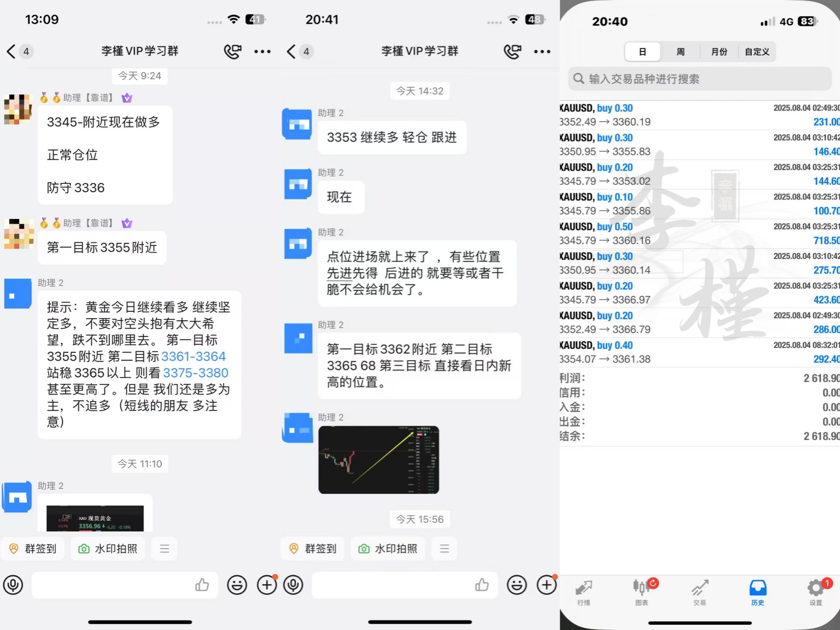The height and width of the screenshot is (630, 840).
Task: Open 现在 message bubble
Action: pyautogui.click(x=341, y=197)
